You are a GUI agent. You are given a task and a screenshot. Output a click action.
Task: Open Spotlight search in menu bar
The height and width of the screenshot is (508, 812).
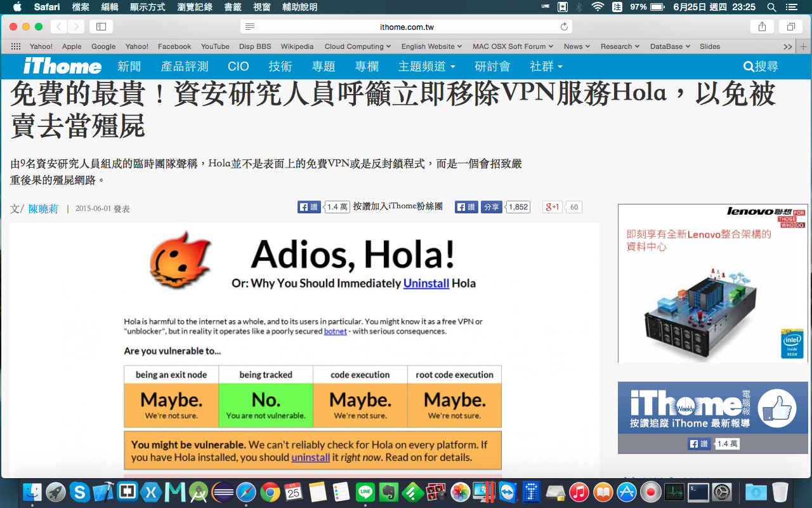[771, 7]
